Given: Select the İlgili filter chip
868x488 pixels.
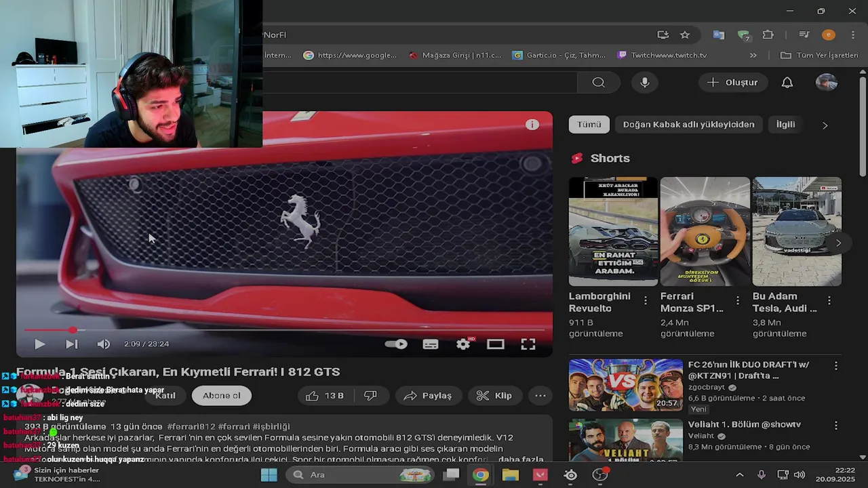Looking at the screenshot, I should (x=785, y=125).
